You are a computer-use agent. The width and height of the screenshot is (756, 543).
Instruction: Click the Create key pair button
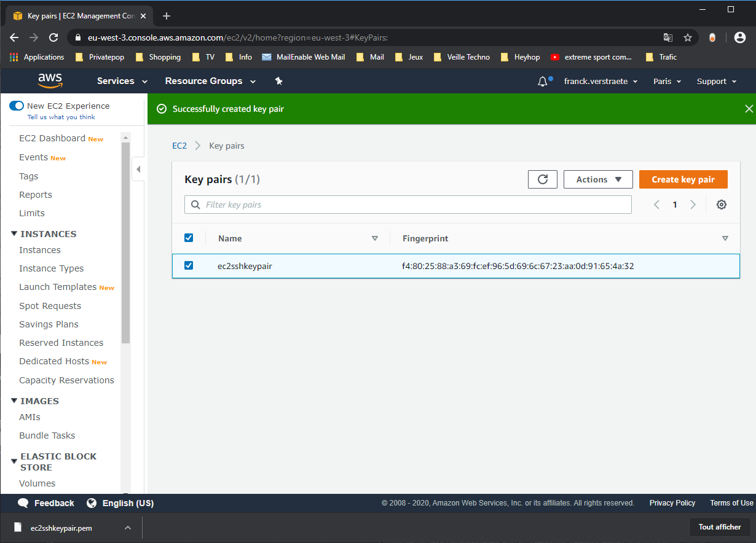[683, 179]
